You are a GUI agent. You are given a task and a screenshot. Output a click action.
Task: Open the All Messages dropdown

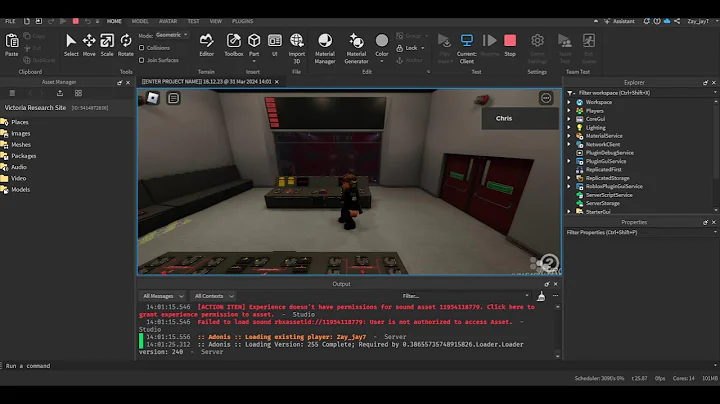[163, 296]
